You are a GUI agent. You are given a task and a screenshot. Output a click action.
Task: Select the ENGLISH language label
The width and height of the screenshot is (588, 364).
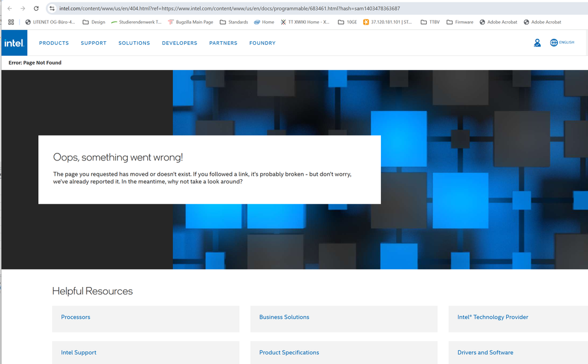click(566, 42)
